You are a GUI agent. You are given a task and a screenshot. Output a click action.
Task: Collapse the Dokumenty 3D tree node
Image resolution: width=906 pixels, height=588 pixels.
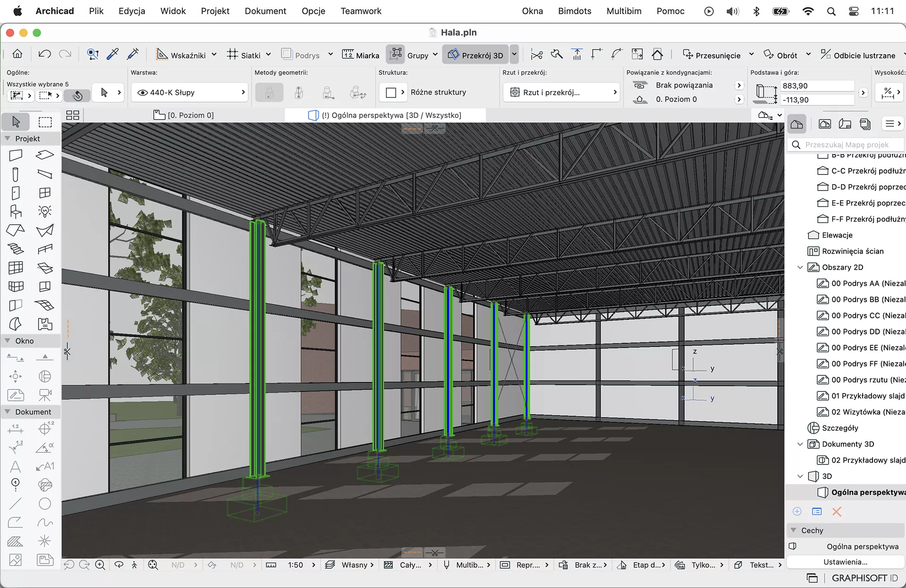click(800, 444)
